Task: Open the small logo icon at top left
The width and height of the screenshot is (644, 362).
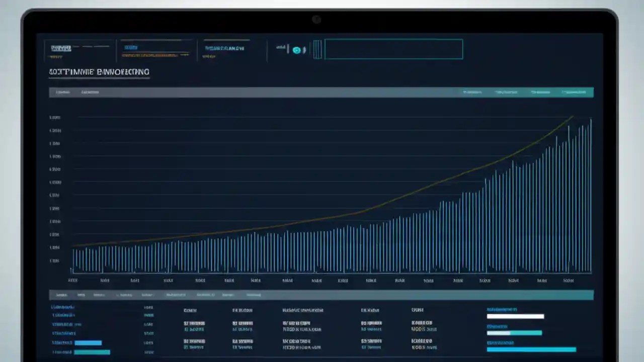Action: coord(60,48)
